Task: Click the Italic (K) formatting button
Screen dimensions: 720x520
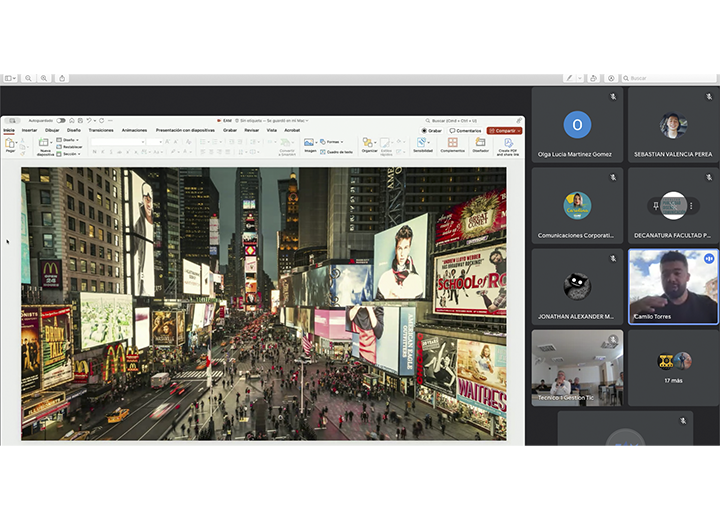Action: pyautogui.click(x=103, y=152)
